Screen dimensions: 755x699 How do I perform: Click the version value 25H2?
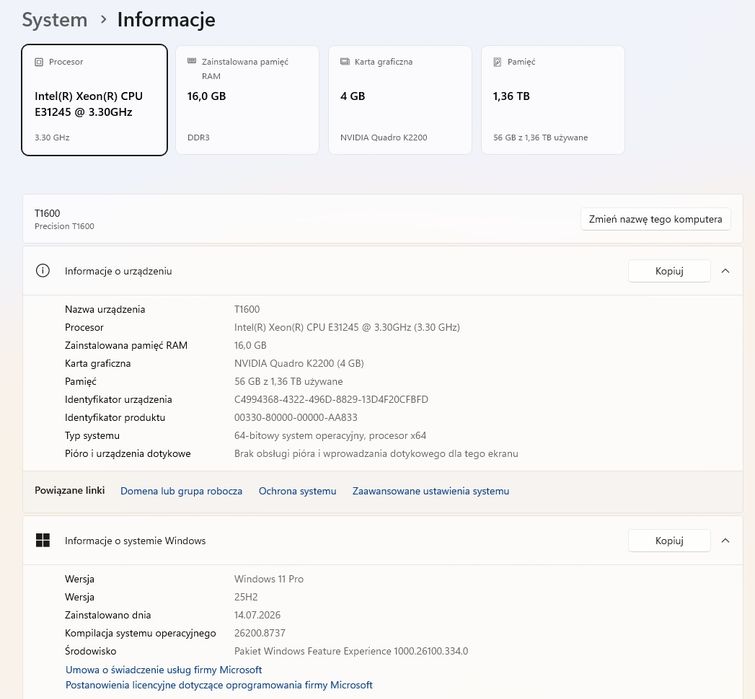click(x=246, y=597)
